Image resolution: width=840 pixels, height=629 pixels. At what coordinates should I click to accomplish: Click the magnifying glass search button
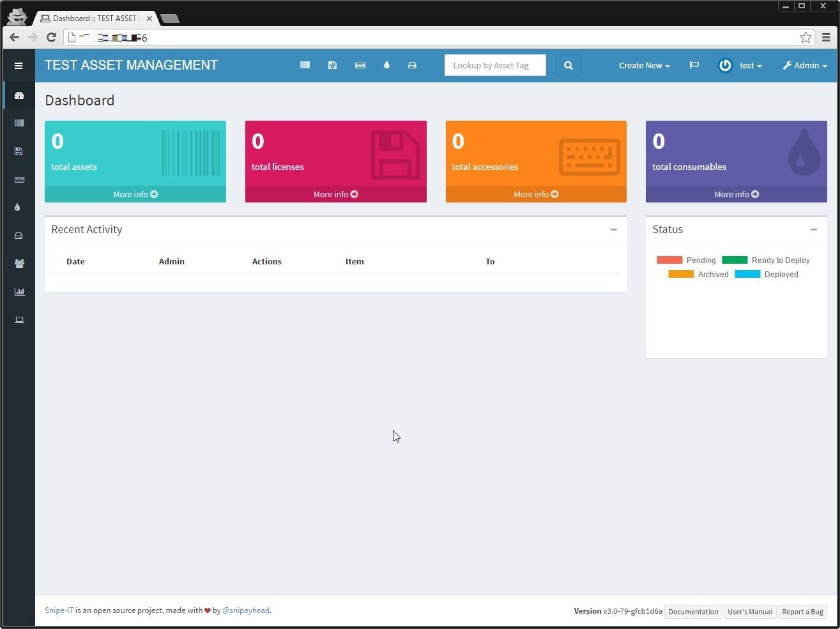(x=568, y=65)
